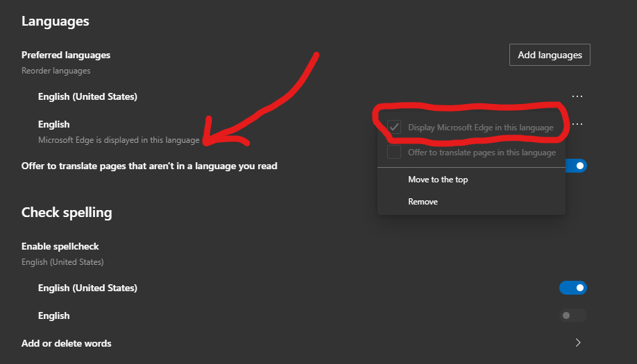637x364 pixels.
Task: Enable spellcheck toggle for English
Action: coord(572,315)
